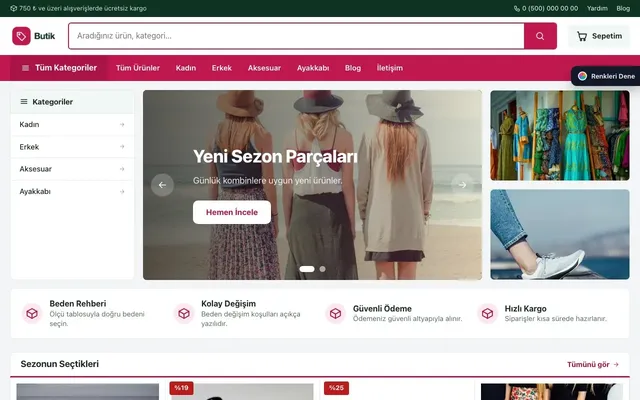Select Kadın label in Kategoriler sidebar
Screen dimensions: 640x400
tap(29, 124)
